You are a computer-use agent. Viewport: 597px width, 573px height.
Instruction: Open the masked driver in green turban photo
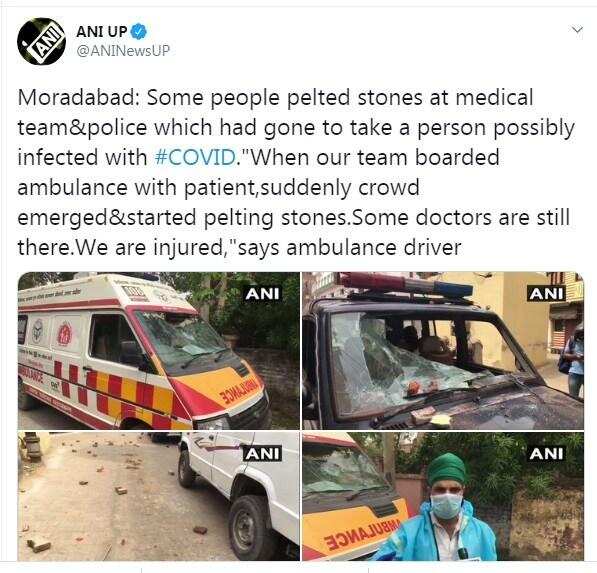tap(443, 496)
